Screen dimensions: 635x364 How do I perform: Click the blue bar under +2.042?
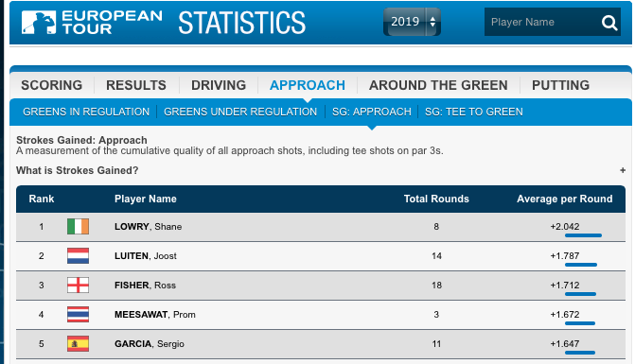point(583,235)
